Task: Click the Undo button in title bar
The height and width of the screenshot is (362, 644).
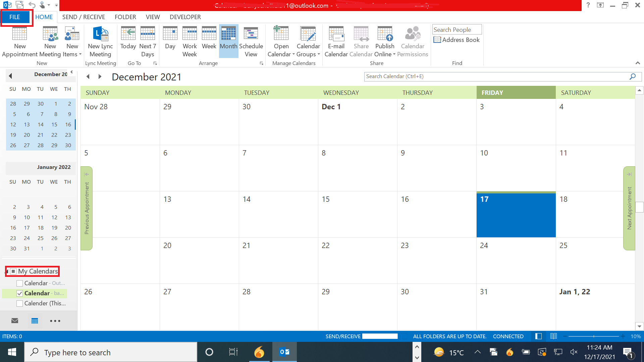Action: (x=32, y=5)
